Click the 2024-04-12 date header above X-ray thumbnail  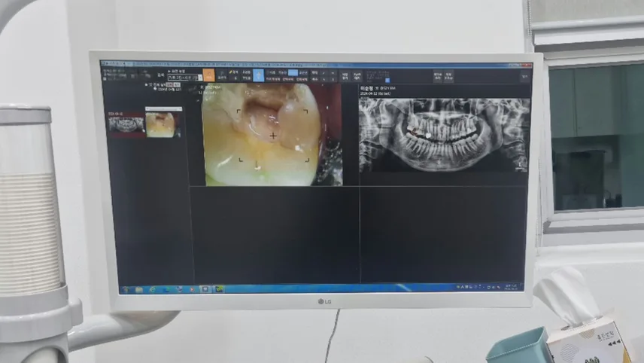click(115, 114)
